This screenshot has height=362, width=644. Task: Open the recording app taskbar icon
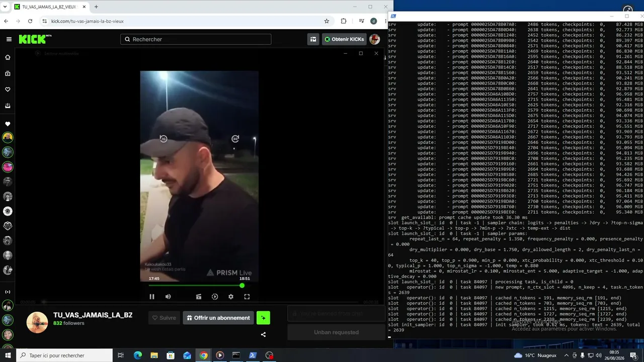click(270, 355)
